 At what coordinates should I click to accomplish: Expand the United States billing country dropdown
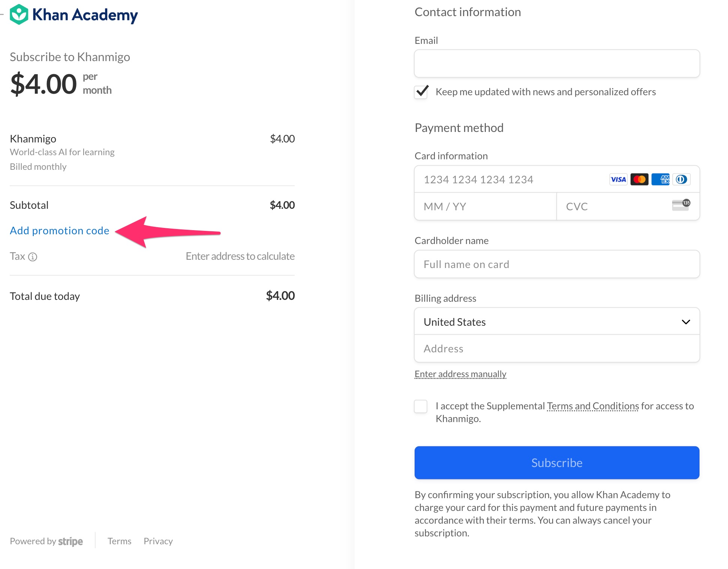point(557,322)
